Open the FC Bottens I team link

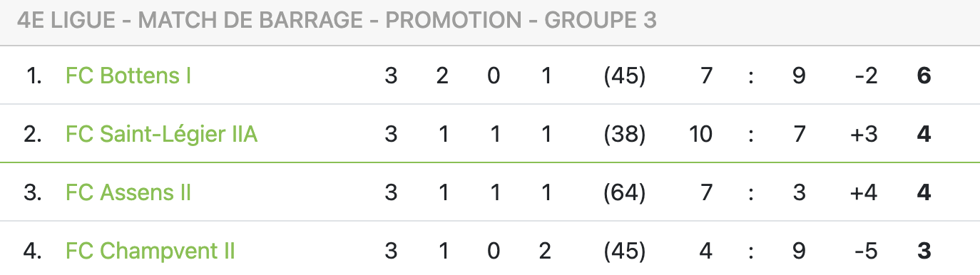coord(128,76)
